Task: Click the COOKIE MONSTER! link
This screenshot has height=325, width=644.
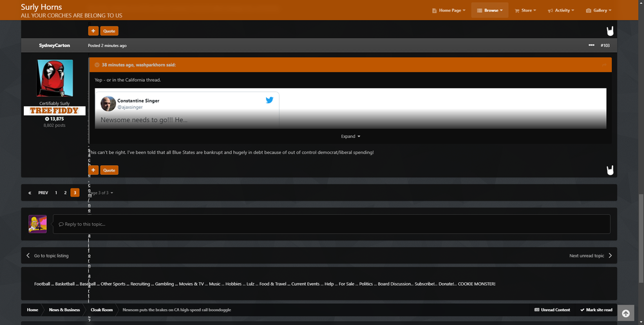Action: coord(477,284)
